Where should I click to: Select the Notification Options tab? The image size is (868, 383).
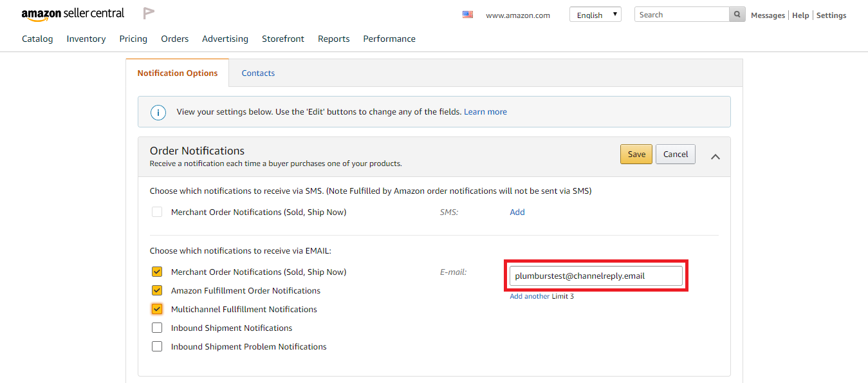coord(178,73)
